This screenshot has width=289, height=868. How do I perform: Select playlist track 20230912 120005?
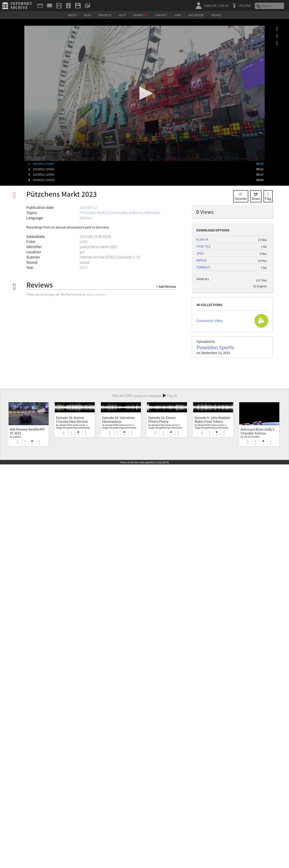point(144,169)
